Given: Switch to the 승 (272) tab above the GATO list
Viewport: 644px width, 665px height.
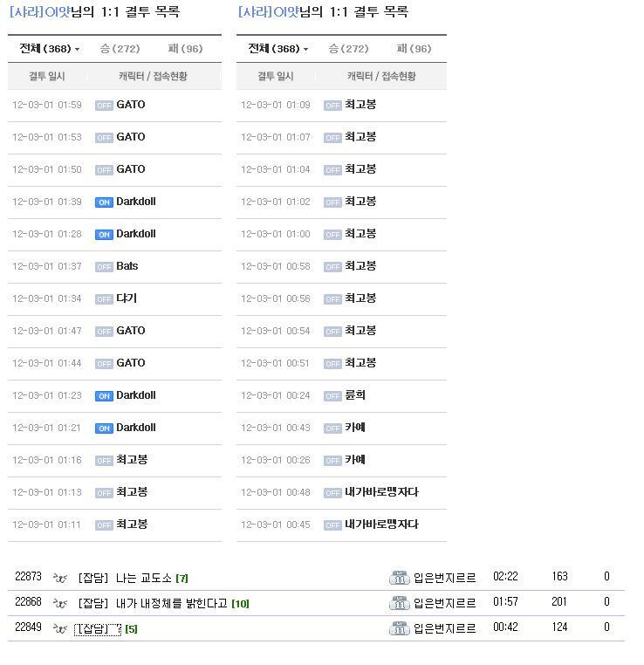Looking at the screenshot, I should [120, 49].
